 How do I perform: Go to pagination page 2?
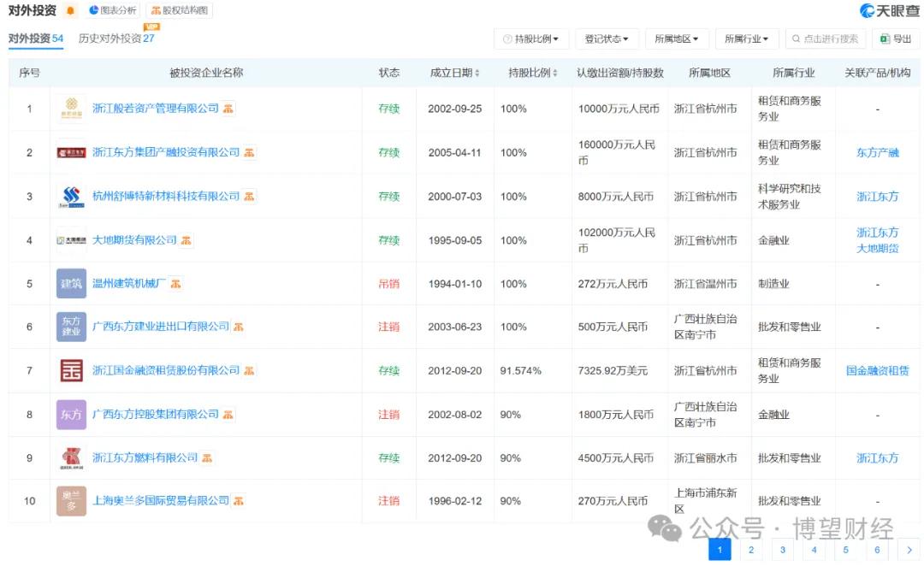(751, 550)
